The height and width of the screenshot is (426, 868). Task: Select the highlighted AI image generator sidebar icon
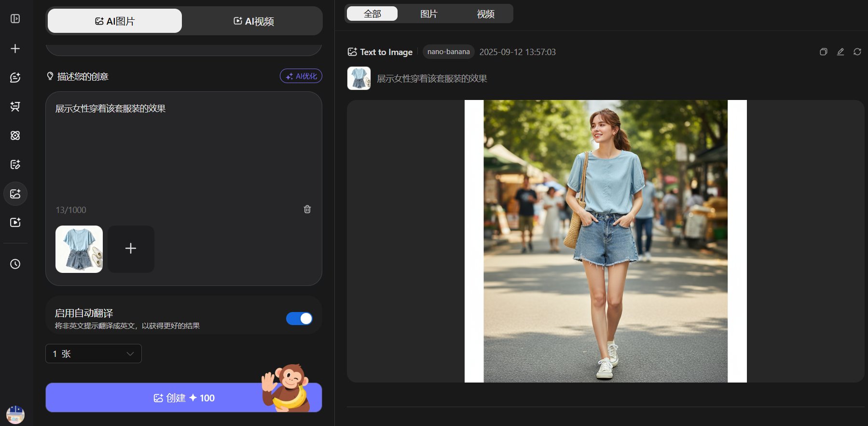click(x=15, y=194)
